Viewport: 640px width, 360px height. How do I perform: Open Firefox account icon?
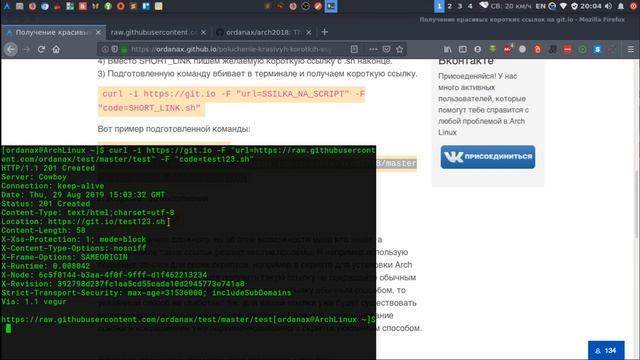478,49
